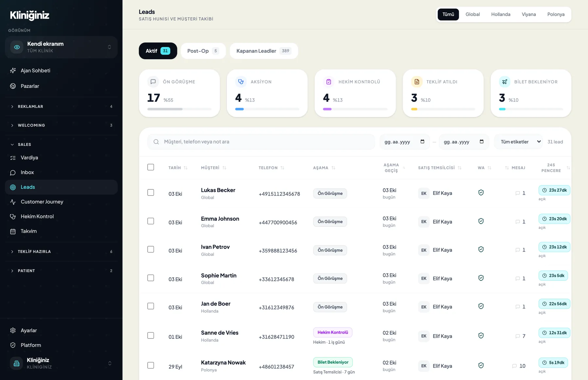588x380 pixels.
Task: Click message bubble icon in Sanne de Vries row
Action: (518, 336)
